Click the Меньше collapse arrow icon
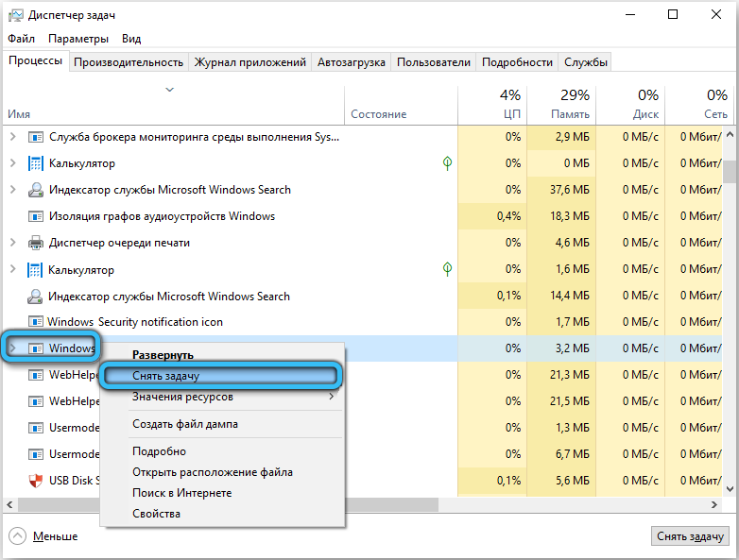 (19, 536)
